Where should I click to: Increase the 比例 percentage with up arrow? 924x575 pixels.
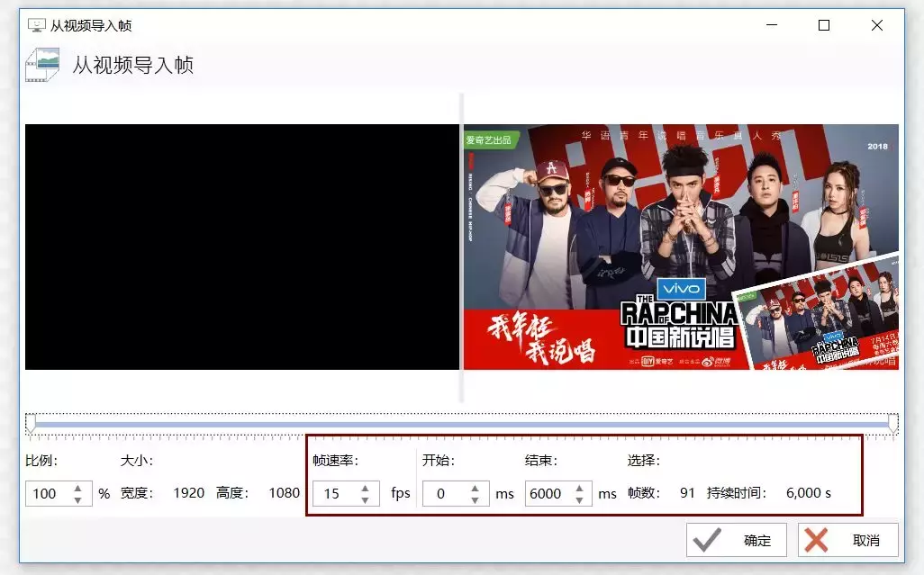pyautogui.click(x=77, y=488)
